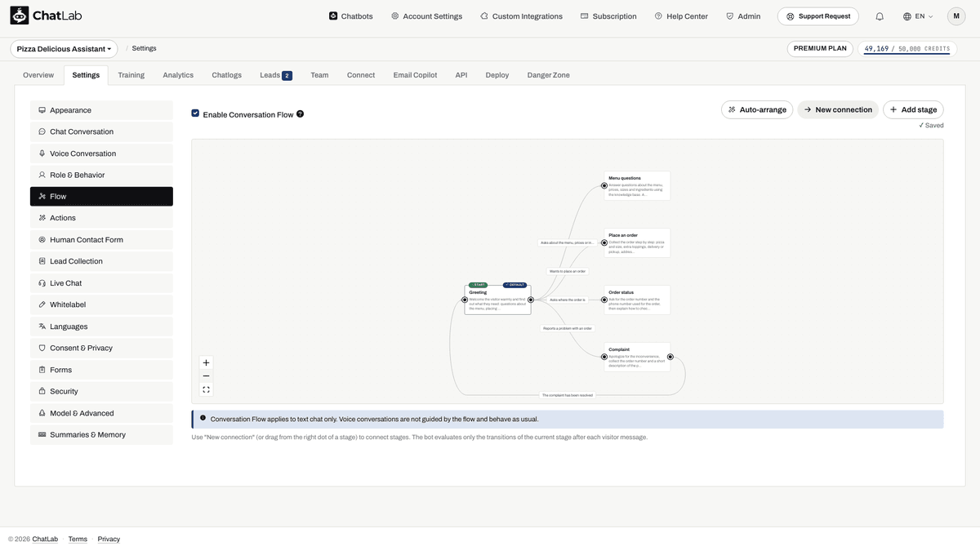Open Role & Behavior in the settings sidebar
The width and height of the screenshot is (980, 551).
pos(101,175)
